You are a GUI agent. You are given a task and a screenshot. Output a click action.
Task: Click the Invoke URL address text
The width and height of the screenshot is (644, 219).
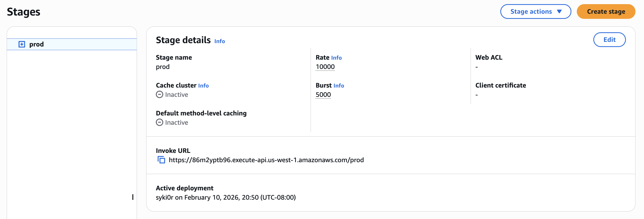[266, 160]
